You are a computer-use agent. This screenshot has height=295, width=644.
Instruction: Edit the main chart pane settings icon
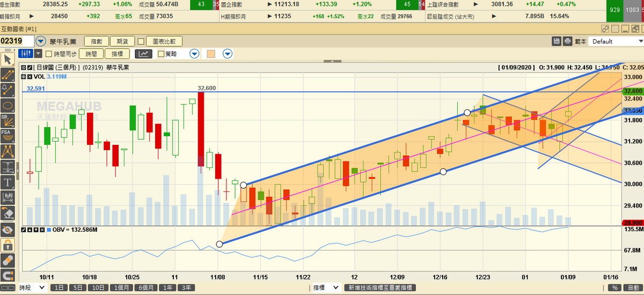pyautogui.click(x=30, y=68)
